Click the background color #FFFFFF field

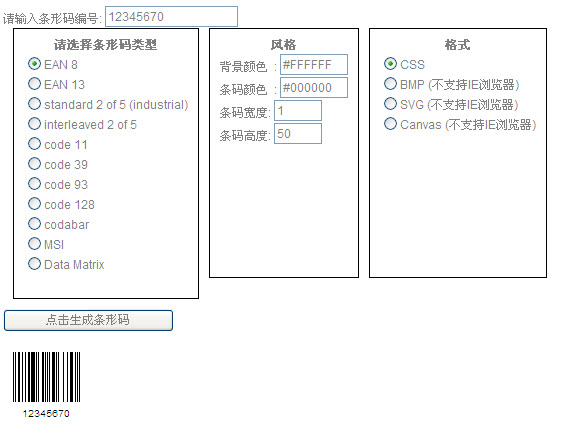click(x=314, y=65)
